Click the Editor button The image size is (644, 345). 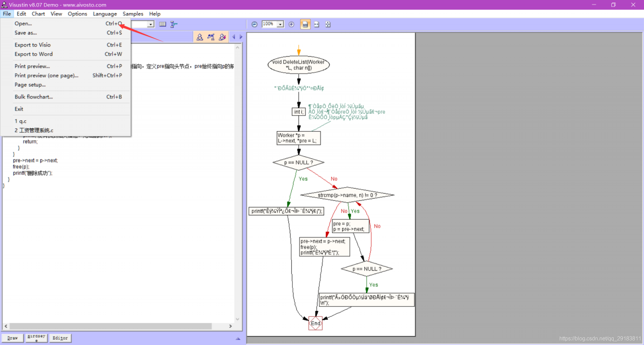pyautogui.click(x=60, y=338)
